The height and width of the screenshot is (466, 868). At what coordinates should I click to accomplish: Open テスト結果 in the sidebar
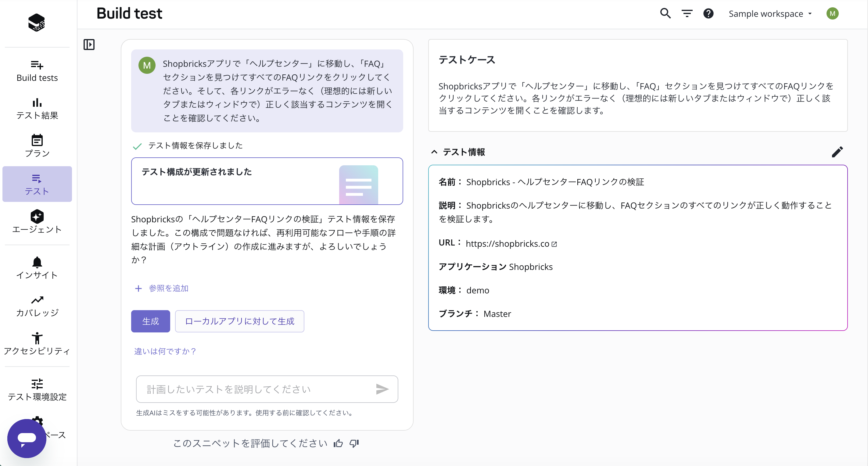37,109
